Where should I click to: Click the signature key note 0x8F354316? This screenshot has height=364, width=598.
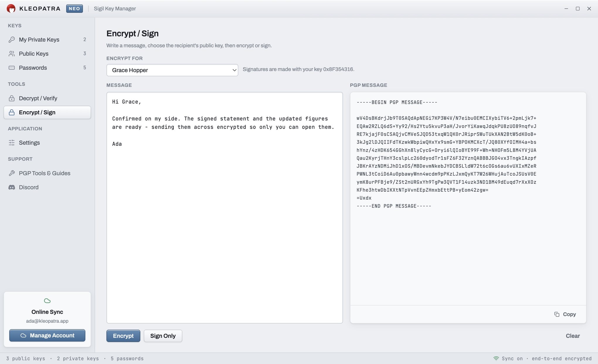tap(298, 69)
